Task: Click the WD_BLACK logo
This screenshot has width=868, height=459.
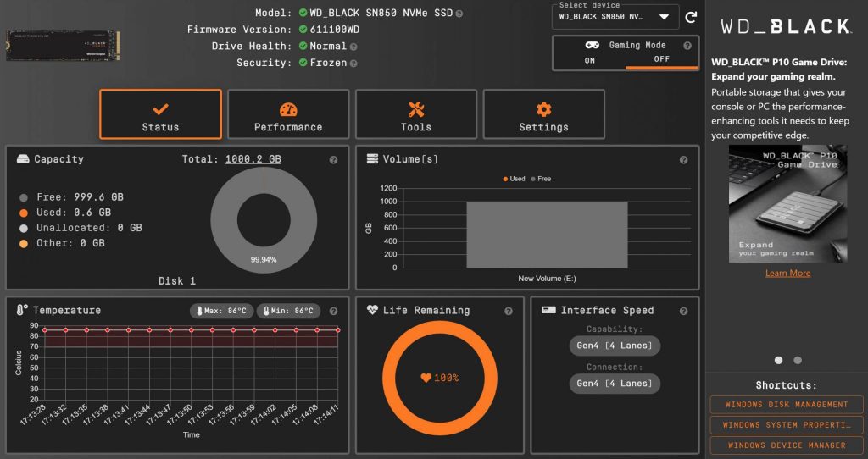Action: click(x=787, y=26)
